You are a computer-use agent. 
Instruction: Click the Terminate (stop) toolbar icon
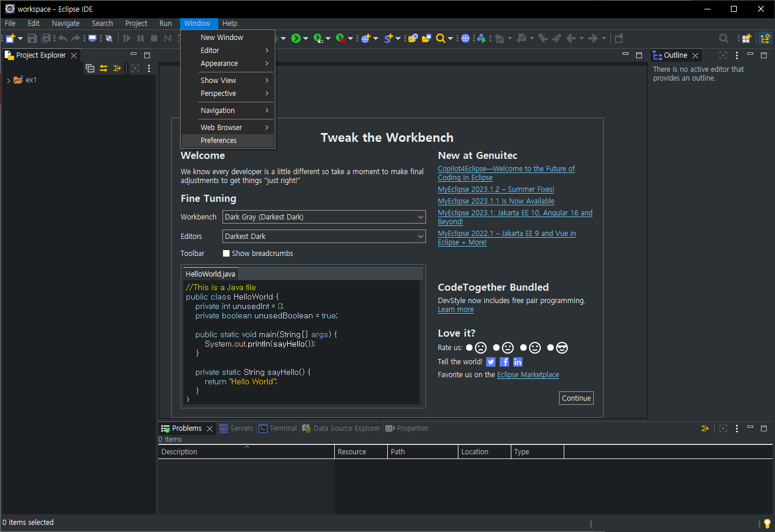click(154, 38)
